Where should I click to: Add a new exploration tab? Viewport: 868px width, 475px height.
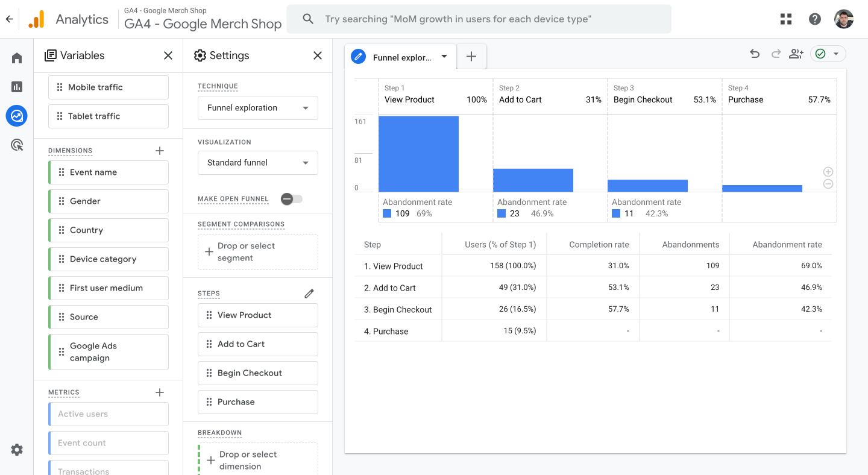(471, 57)
